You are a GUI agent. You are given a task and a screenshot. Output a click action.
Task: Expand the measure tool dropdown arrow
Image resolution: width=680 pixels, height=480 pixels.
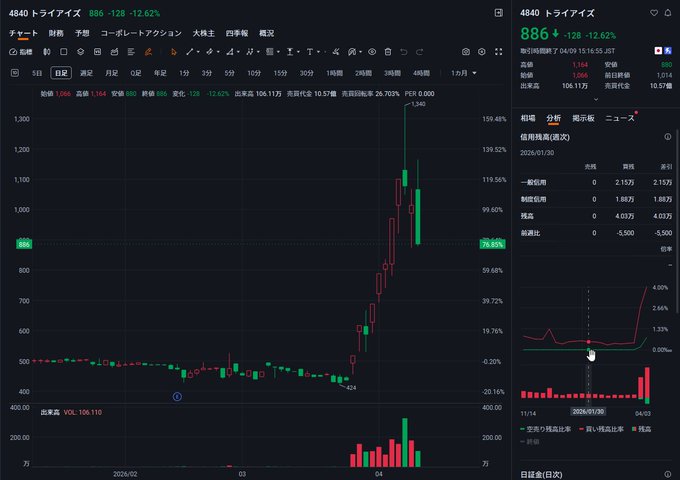[x=298, y=52]
